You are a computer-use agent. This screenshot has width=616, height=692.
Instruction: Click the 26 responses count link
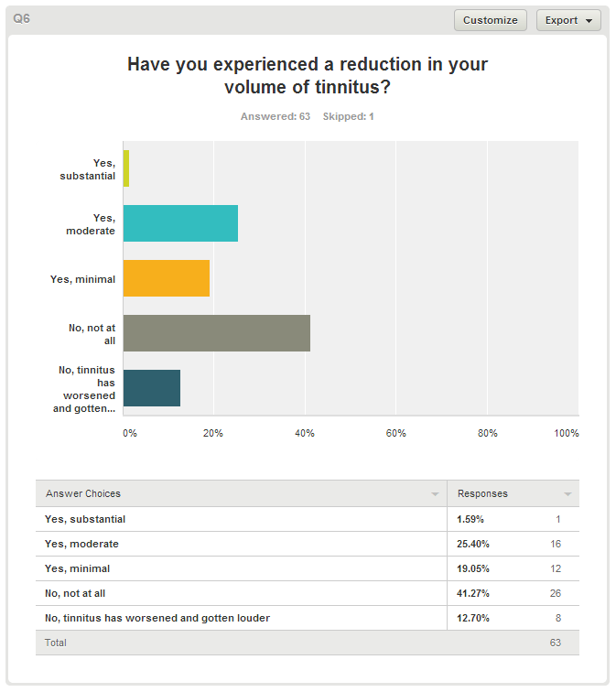555,593
